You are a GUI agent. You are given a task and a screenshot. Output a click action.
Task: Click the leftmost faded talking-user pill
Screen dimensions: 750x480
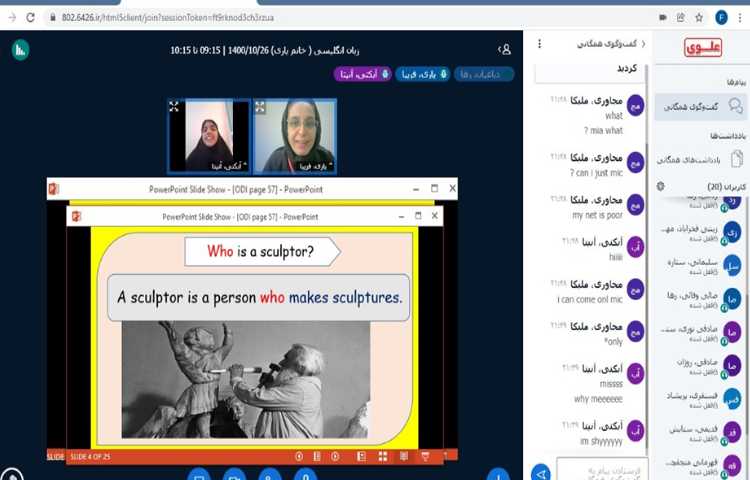[484, 74]
